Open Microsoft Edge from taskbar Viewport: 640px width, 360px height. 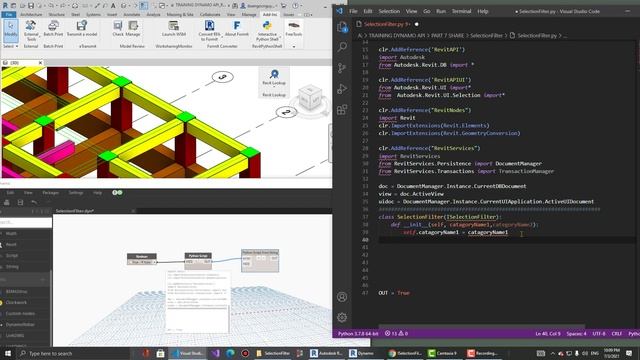tap(230, 353)
